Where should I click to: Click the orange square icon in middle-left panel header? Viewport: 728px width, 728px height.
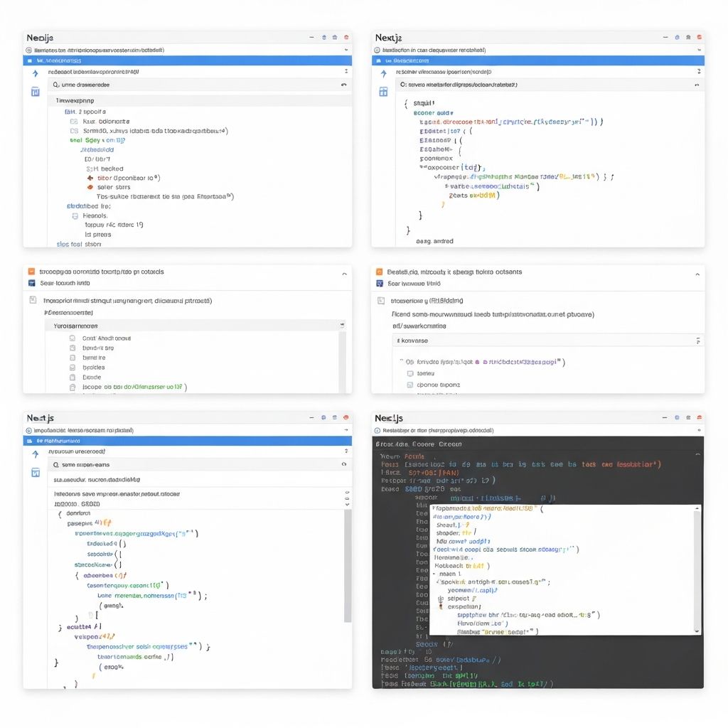click(31, 272)
